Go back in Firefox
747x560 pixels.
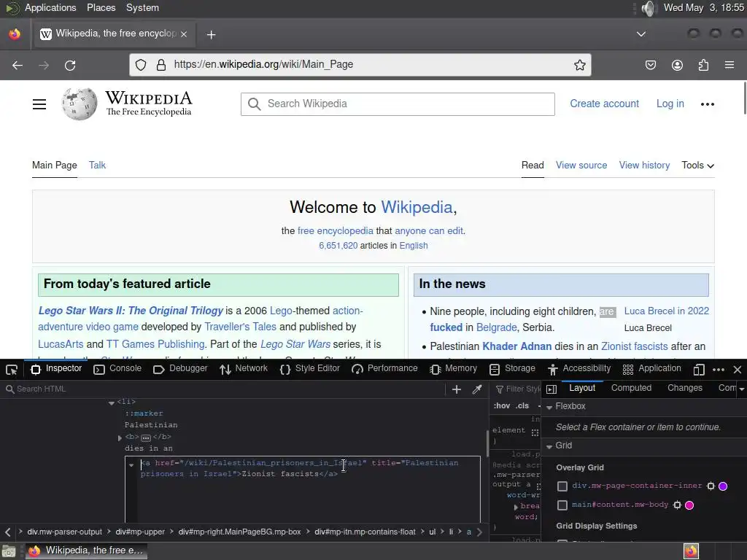[18, 65]
